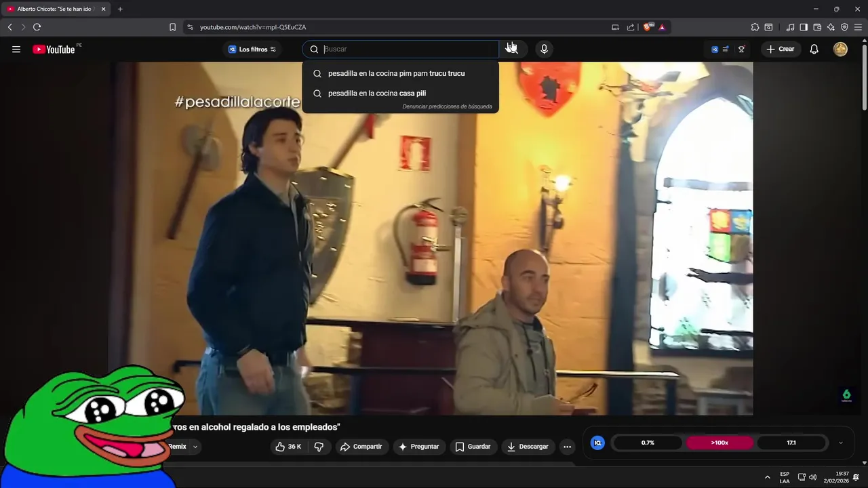This screenshot has height=488, width=868.
Task: Open Los filtros button
Action: pyautogui.click(x=252, y=49)
